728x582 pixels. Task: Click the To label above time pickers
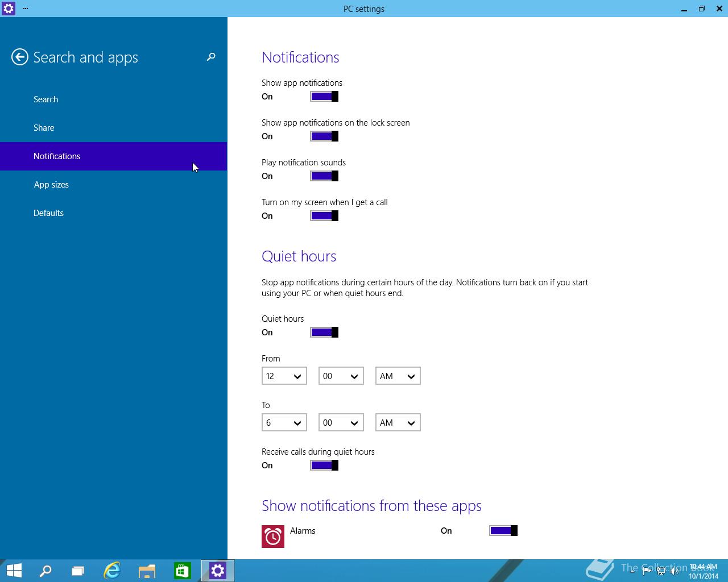point(266,405)
